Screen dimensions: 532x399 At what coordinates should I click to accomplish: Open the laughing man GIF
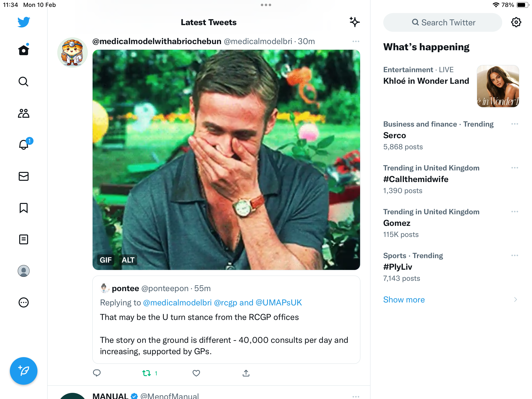(x=226, y=160)
